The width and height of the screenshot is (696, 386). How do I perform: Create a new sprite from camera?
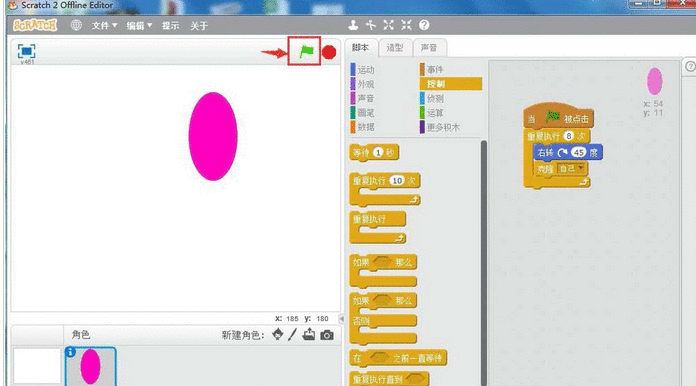(x=327, y=335)
